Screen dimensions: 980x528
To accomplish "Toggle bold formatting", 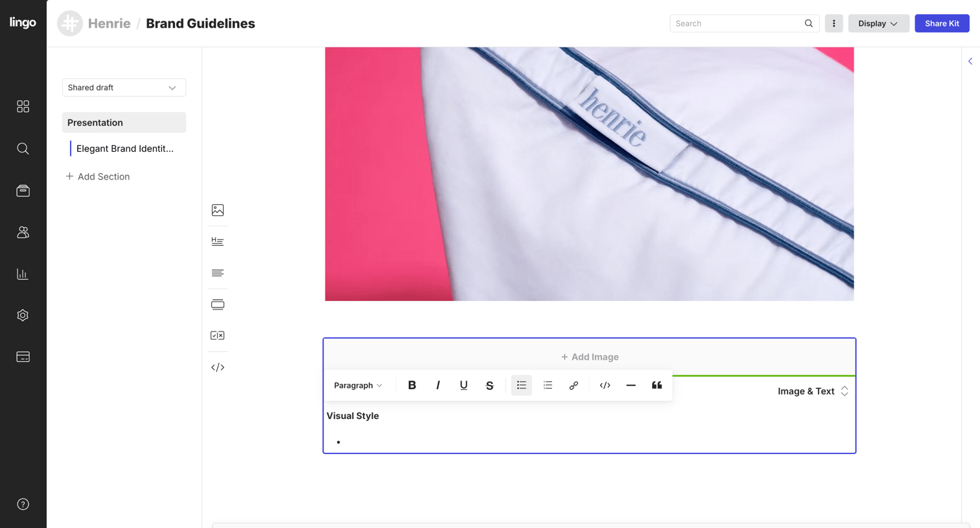I will point(412,385).
